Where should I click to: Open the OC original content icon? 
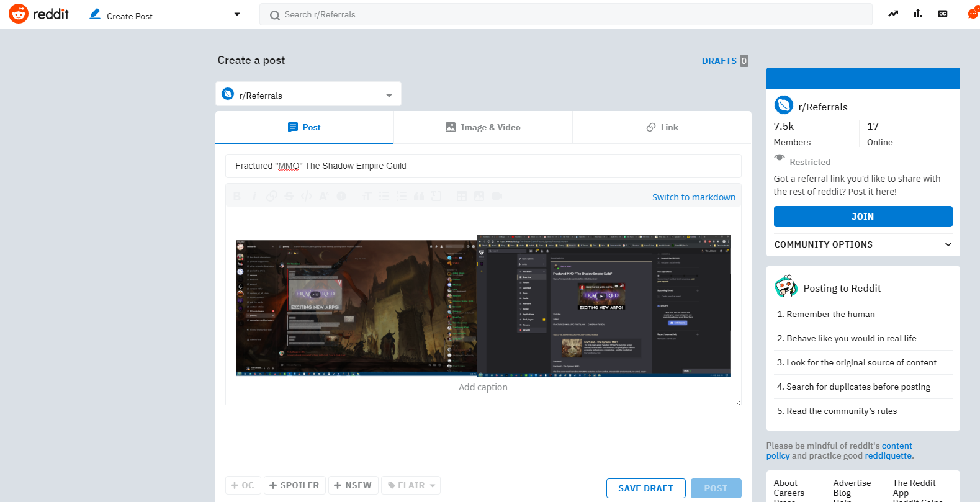[x=943, y=14]
